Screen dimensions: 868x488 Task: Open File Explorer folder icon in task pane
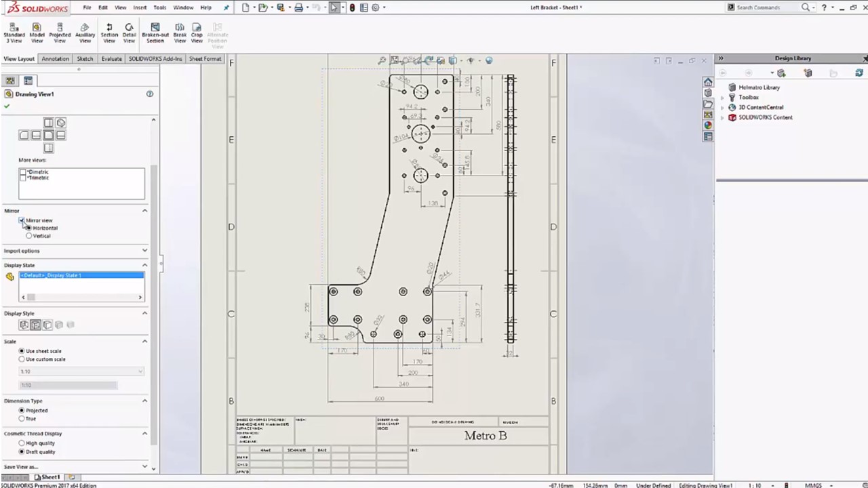[x=708, y=104]
